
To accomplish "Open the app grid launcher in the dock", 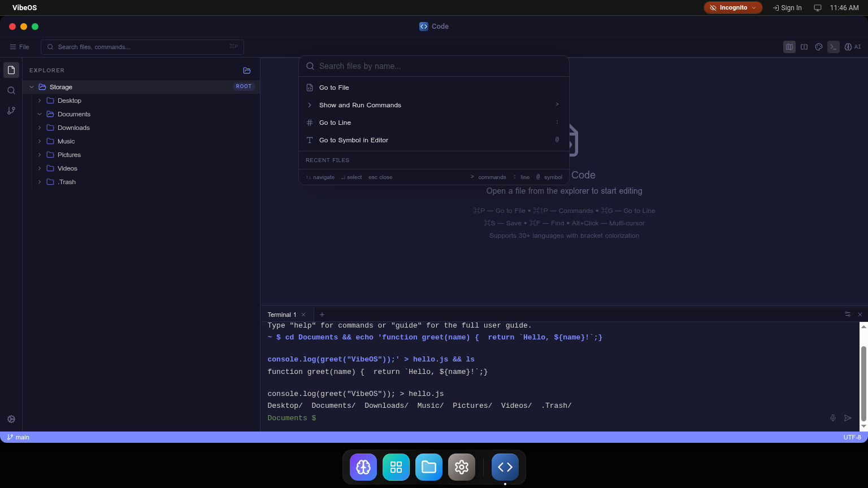I will [x=396, y=467].
